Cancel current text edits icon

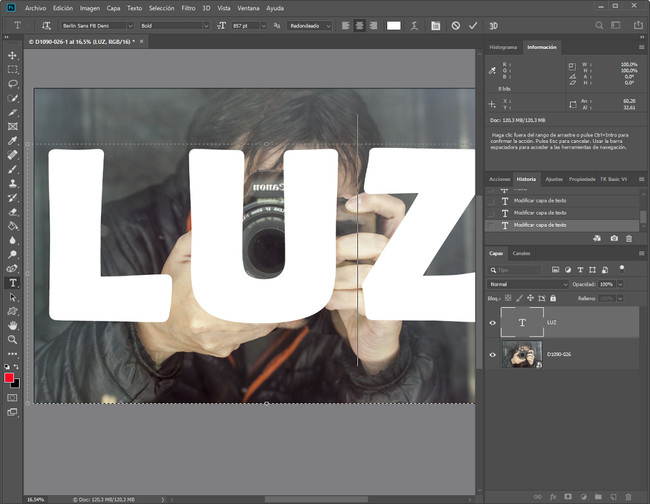455,25
